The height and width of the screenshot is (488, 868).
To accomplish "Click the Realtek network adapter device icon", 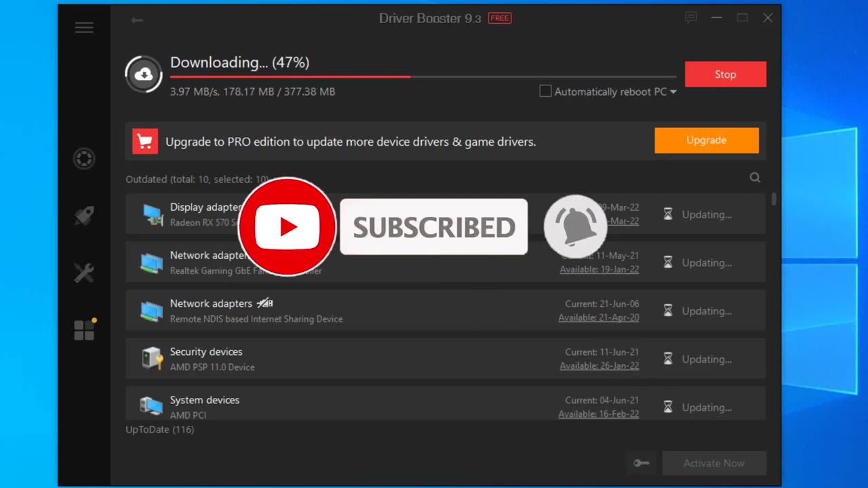I will pos(151,262).
